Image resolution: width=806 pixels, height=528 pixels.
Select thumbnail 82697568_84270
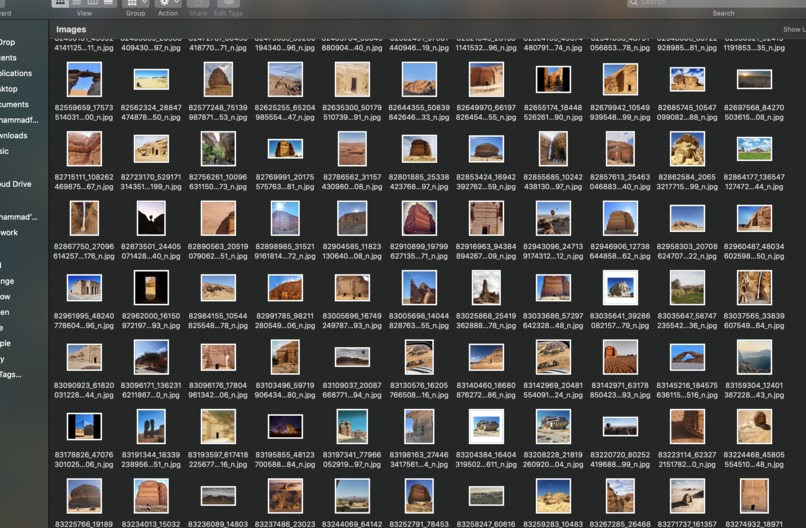point(754,80)
